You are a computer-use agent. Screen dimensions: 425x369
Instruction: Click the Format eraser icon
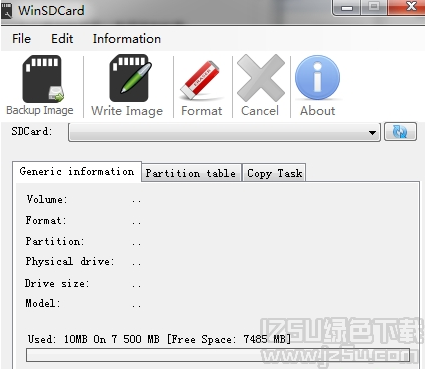click(x=201, y=80)
